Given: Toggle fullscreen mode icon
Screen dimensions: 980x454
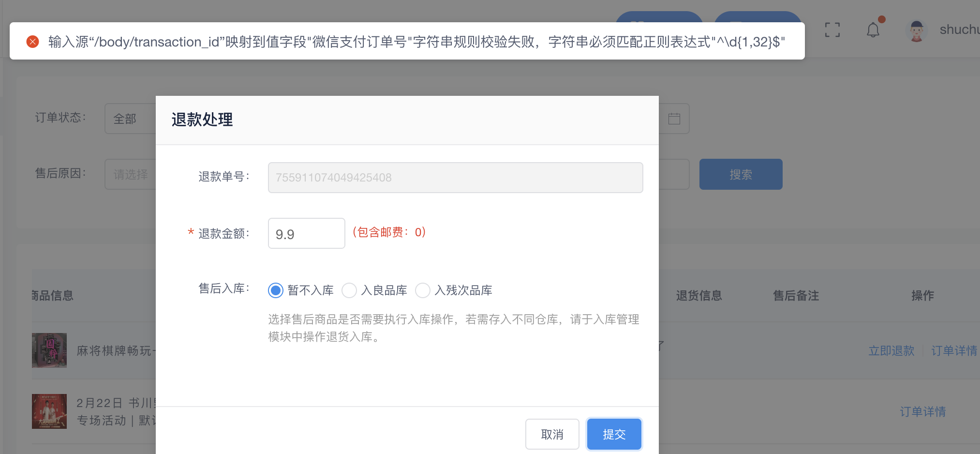Looking at the screenshot, I should coord(832,30).
